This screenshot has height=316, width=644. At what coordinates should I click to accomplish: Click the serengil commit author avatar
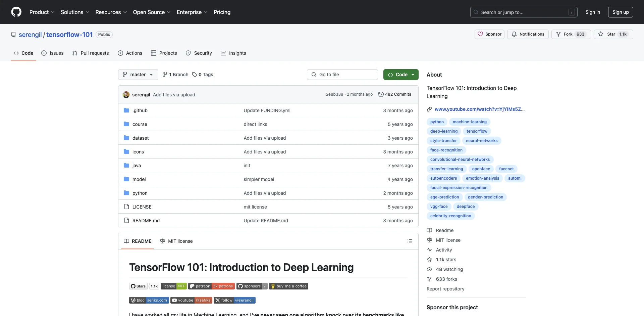tap(126, 95)
